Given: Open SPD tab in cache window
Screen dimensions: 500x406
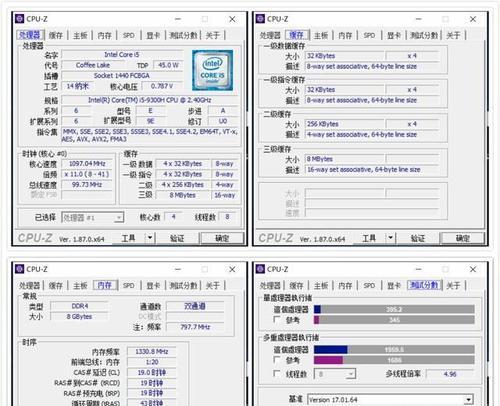Looking at the screenshot, I should click(x=369, y=35).
